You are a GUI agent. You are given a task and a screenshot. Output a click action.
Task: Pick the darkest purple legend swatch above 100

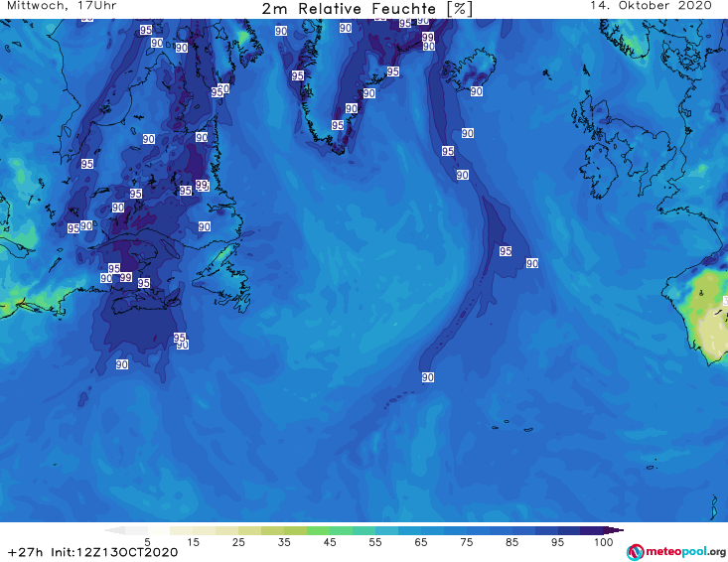pyautogui.click(x=614, y=530)
